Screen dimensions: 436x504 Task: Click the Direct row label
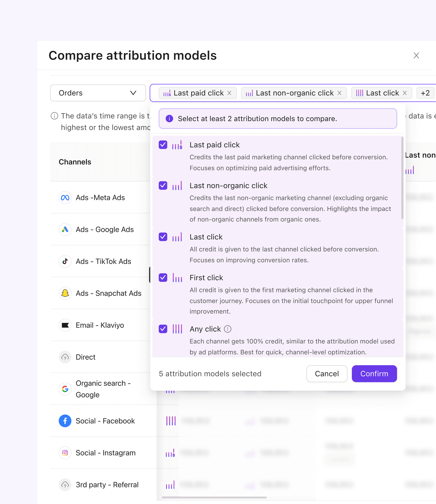[x=86, y=357]
